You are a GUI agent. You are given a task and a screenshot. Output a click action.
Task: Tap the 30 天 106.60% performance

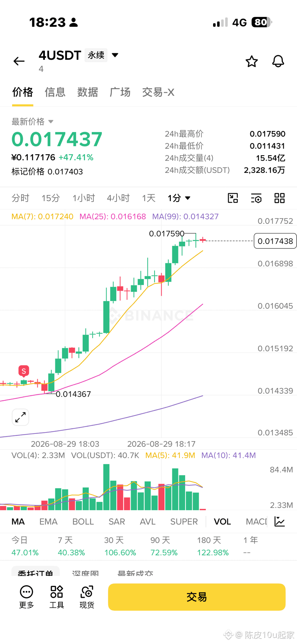(120, 546)
